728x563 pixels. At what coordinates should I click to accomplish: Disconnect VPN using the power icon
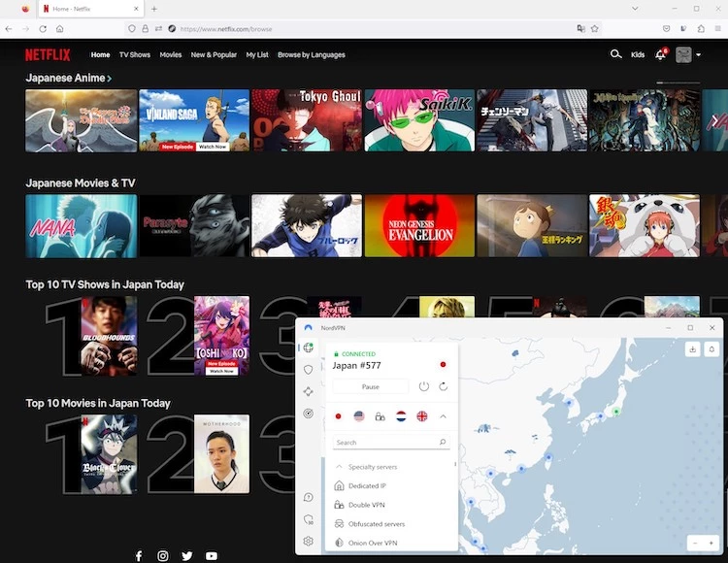pyautogui.click(x=424, y=386)
